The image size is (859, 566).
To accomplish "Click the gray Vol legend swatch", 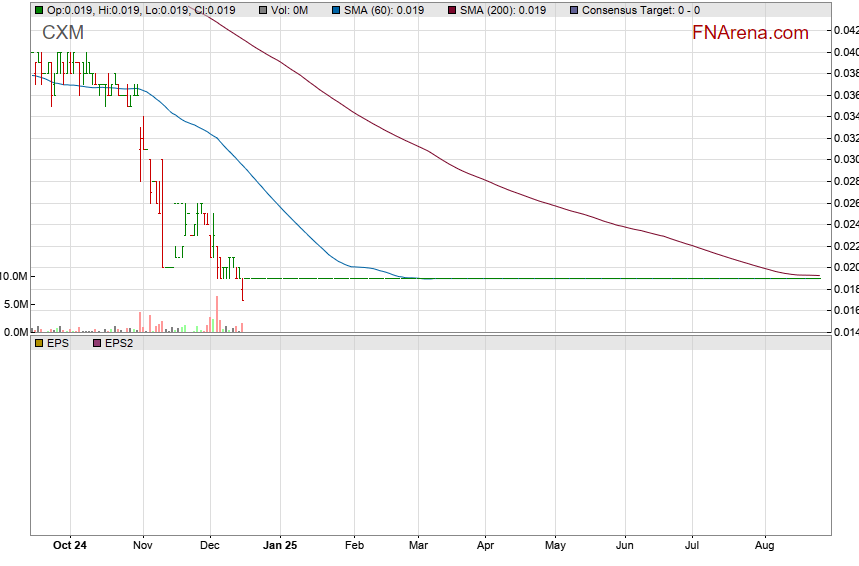I will click(262, 10).
